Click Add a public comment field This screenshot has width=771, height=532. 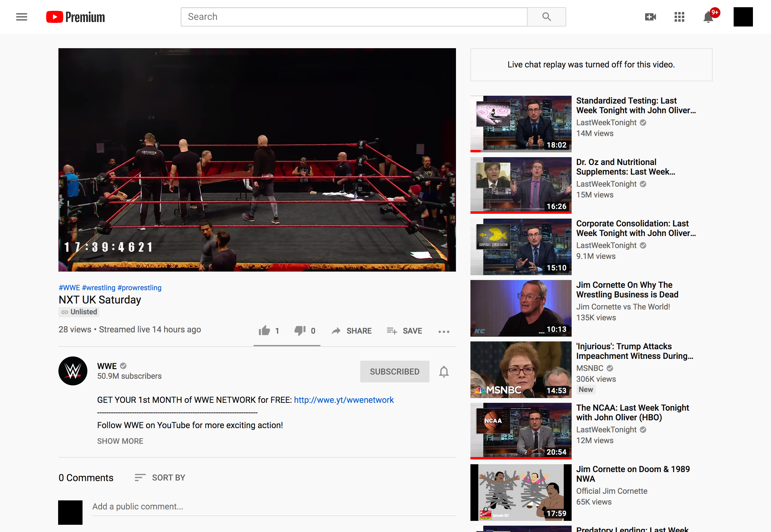click(x=274, y=506)
